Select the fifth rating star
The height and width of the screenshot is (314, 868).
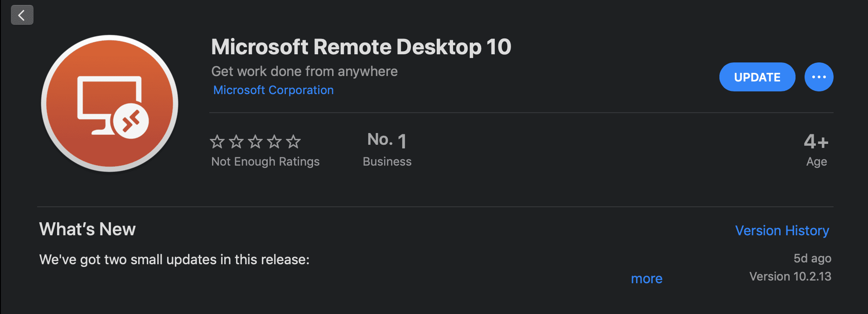coord(294,142)
